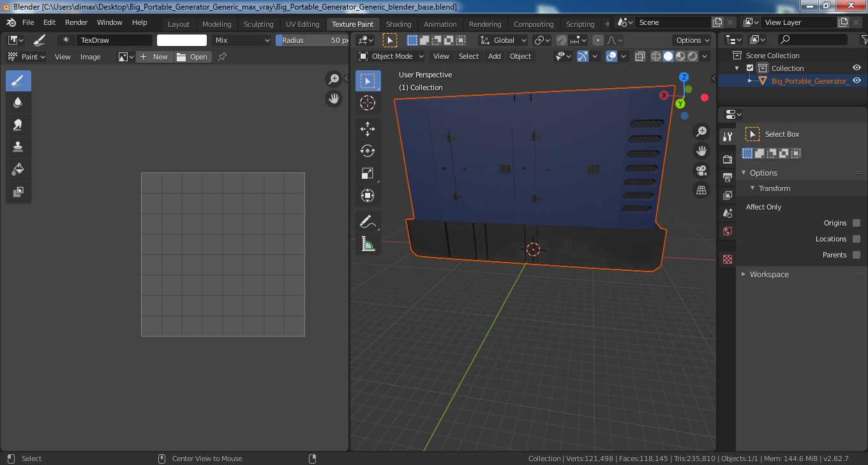Viewport: 868px width, 465px height.
Task: Enable Affect Only Locations checkbox
Action: [x=857, y=239]
